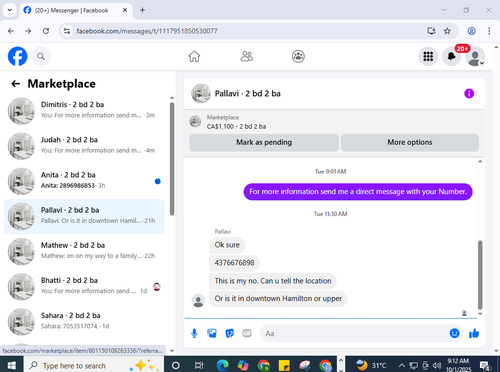This screenshot has height=372, width=500.
Task: Close the Messenger Facebook tab
Action: (125, 10)
